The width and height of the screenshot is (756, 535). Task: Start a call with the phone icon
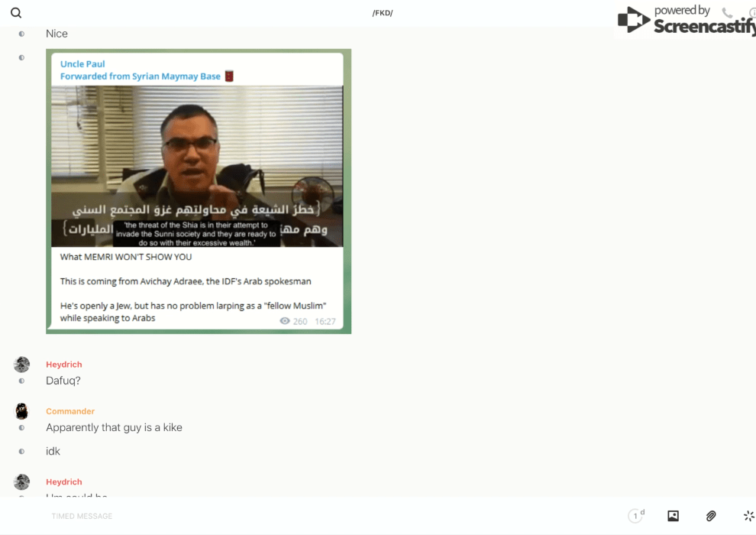point(727,13)
